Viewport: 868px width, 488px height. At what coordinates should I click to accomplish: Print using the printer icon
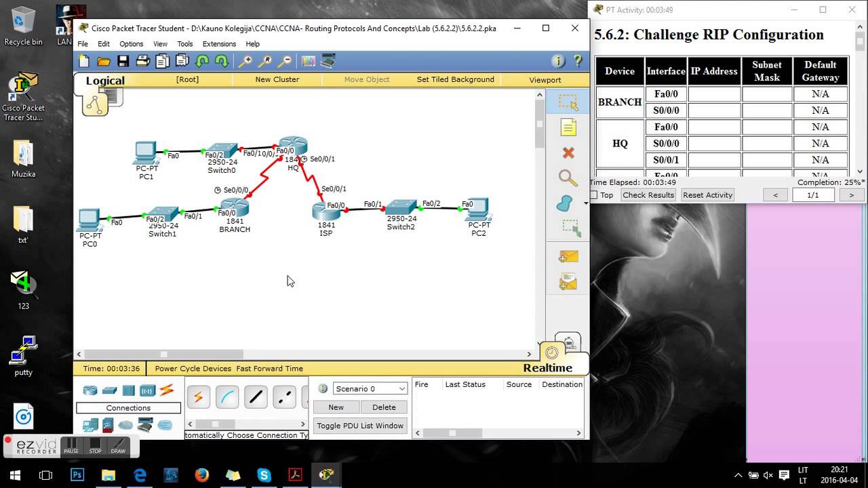142,61
